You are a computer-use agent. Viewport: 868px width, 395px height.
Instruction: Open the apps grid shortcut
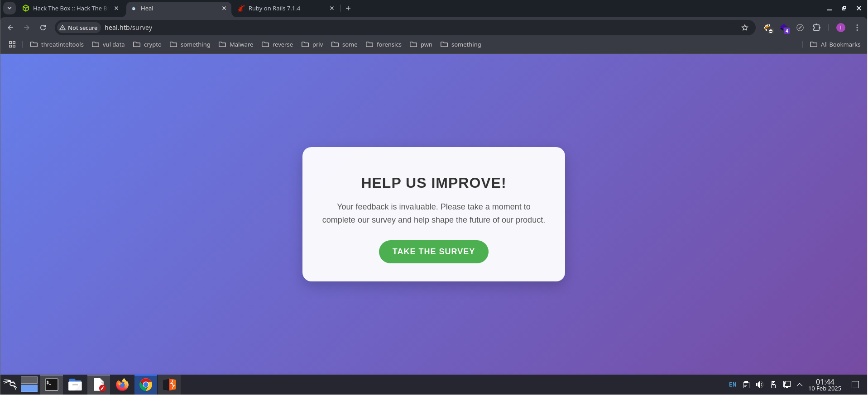point(12,44)
